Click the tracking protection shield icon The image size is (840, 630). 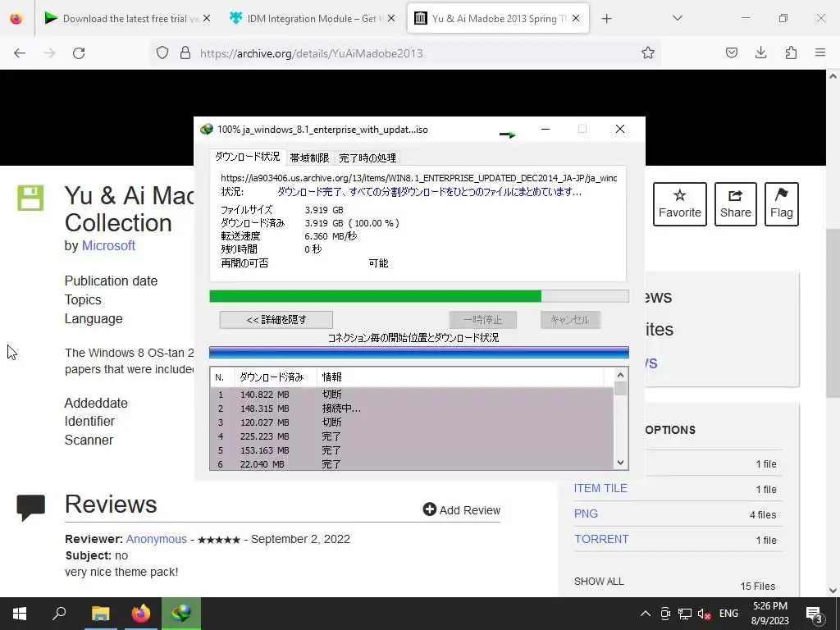(162, 53)
